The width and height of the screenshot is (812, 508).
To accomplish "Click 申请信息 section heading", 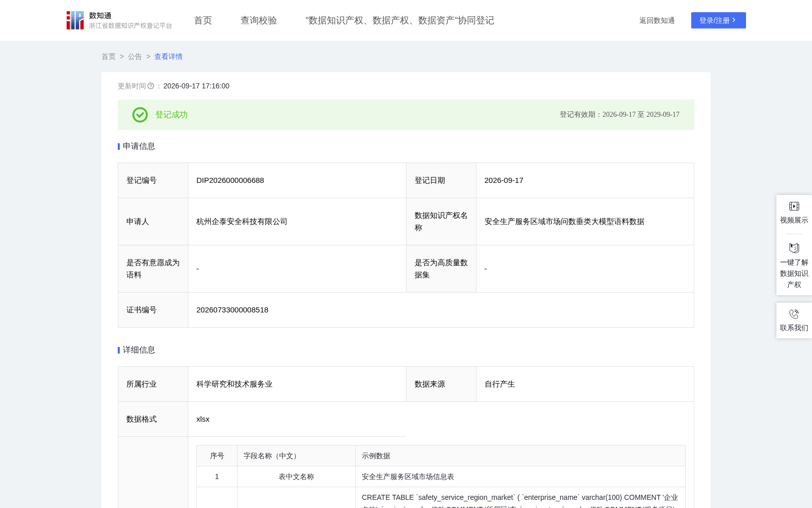I will 139,146.
